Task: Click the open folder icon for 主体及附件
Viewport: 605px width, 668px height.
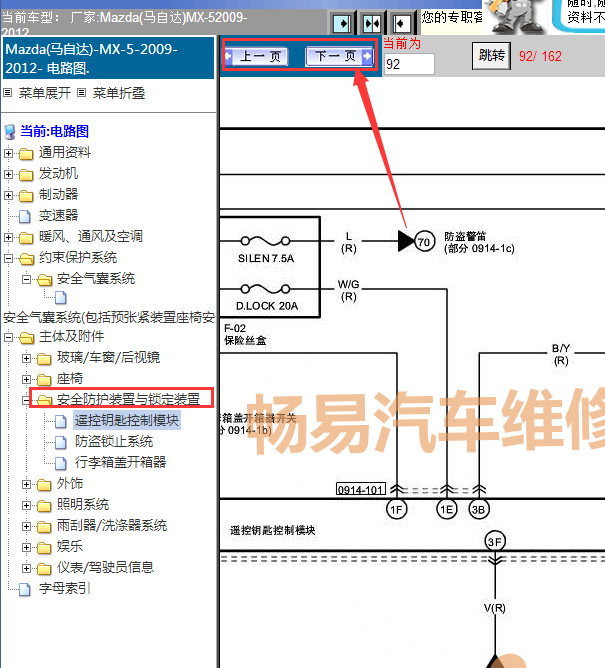Action: click(x=26, y=338)
